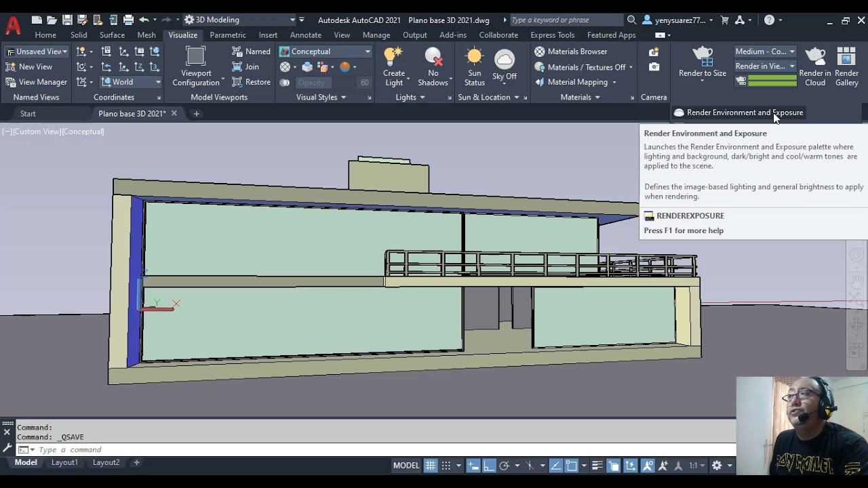868x488 pixels.
Task: Click Render Environment and Exposure
Action: tap(738, 113)
